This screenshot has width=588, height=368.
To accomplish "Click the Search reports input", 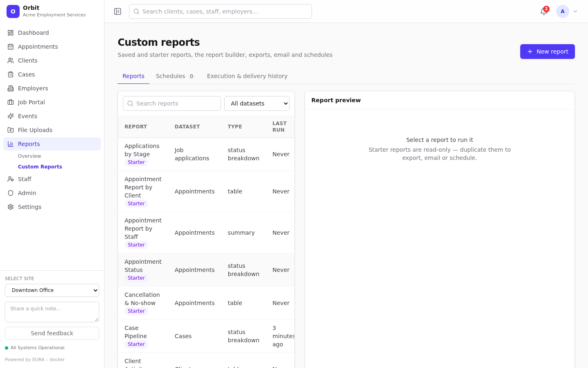I will point(172,103).
